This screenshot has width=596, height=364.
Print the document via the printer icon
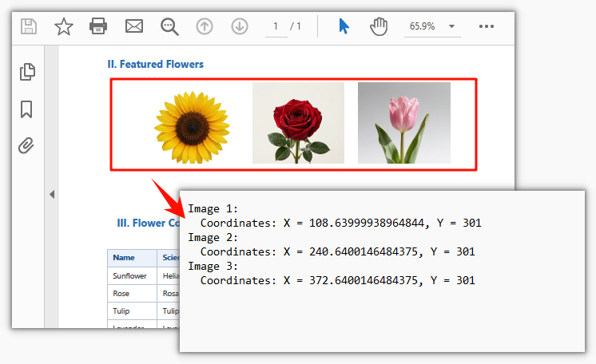(98, 26)
